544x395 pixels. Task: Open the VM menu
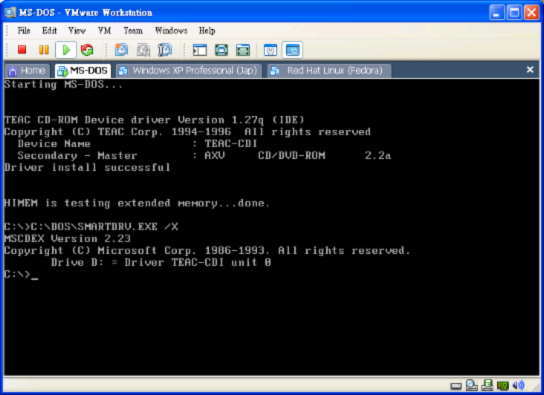(104, 31)
